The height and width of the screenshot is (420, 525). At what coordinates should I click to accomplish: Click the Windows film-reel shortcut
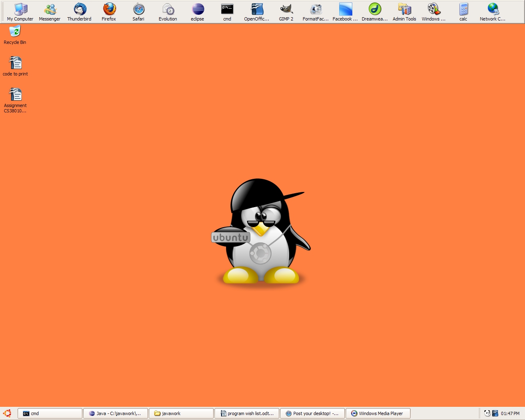tap(434, 12)
